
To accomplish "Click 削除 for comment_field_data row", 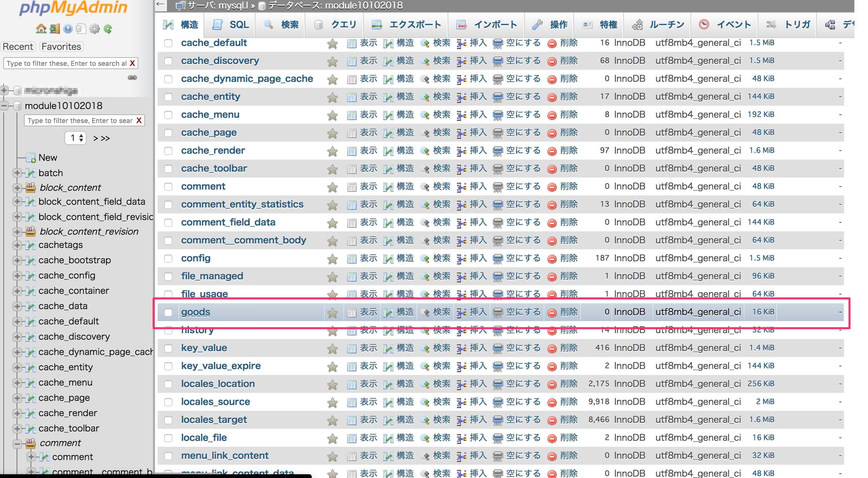I will pyautogui.click(x=562, y=222).
